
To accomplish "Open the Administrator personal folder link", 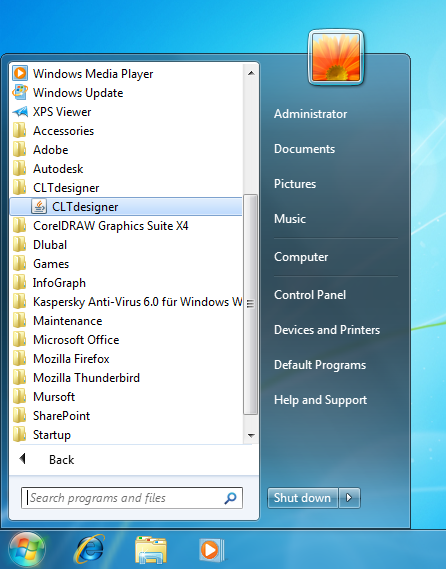I will click(310, 114).
